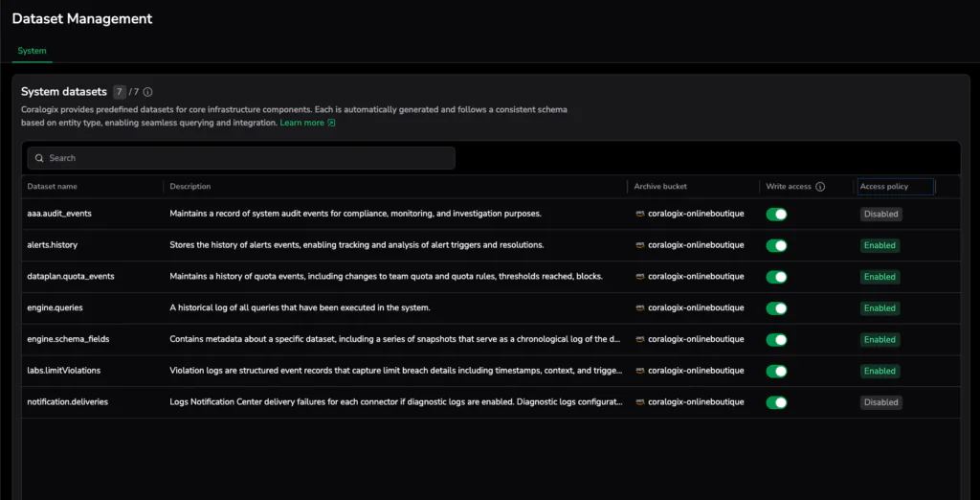Sort by the Dataset name column header
Image resolution: width=980 pixels, height=500 pixels.
53,187
